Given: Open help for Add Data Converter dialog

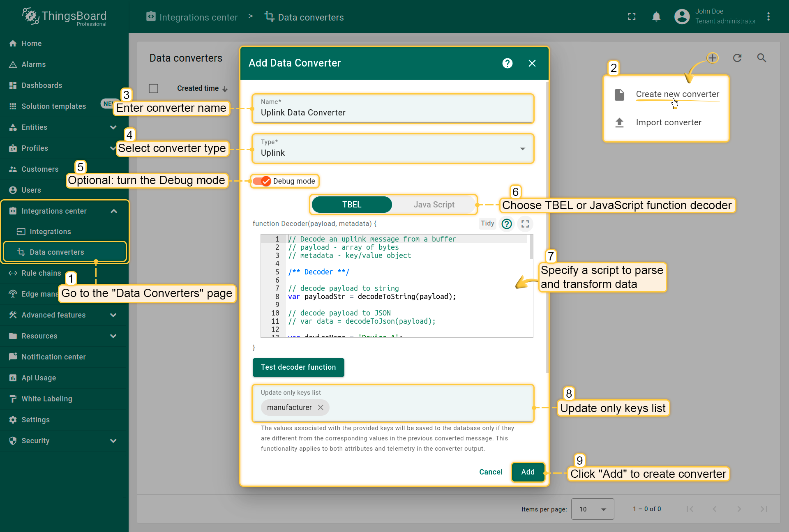Looking at the screenshot, I should pos(508,63).
